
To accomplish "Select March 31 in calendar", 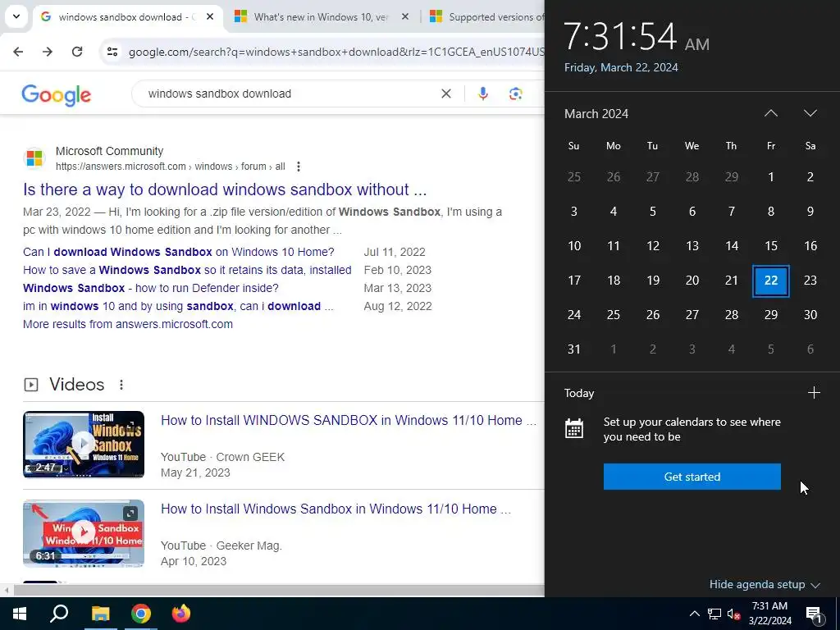I will point(573,349).
